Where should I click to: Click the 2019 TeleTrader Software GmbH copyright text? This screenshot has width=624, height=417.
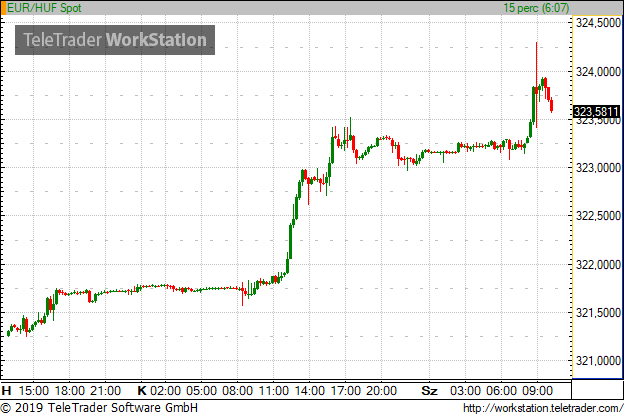(x=99, y=407)
